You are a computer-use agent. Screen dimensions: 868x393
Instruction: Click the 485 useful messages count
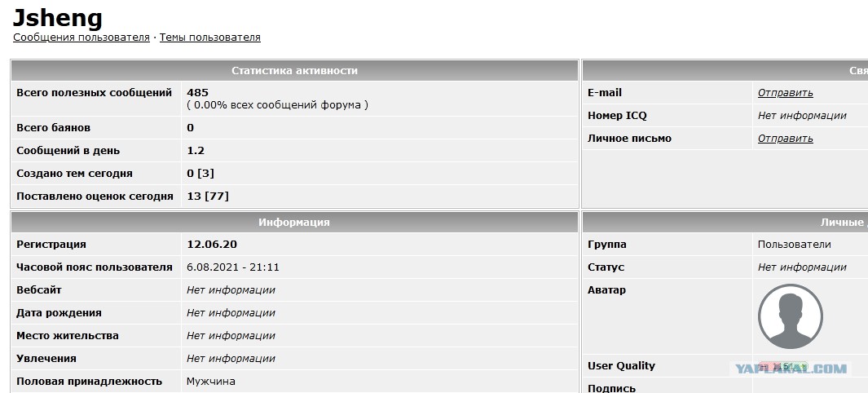[197, 93]
